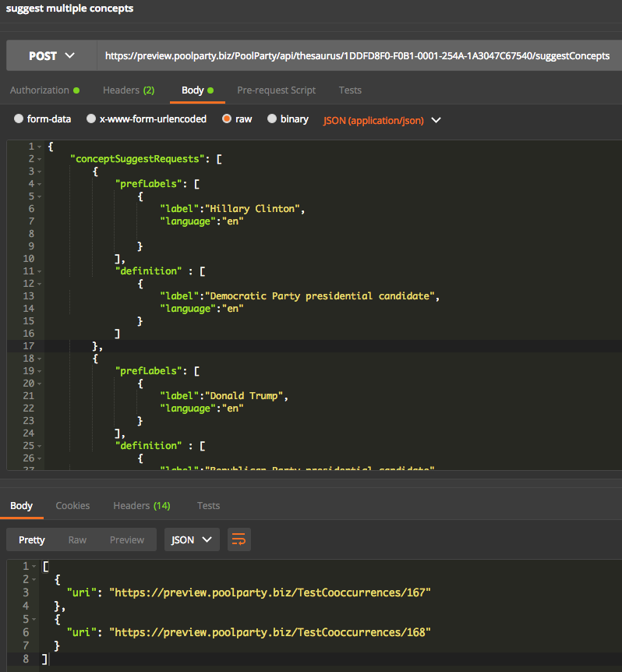Show the response Preview view
This screenshot has height=672, width=622.
coord(126,539)
